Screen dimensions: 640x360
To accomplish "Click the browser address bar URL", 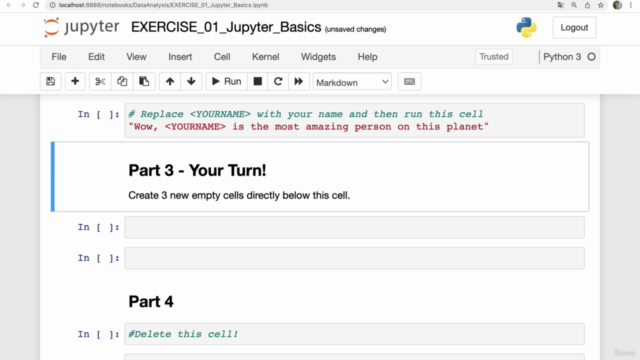I will coord(163,5).
